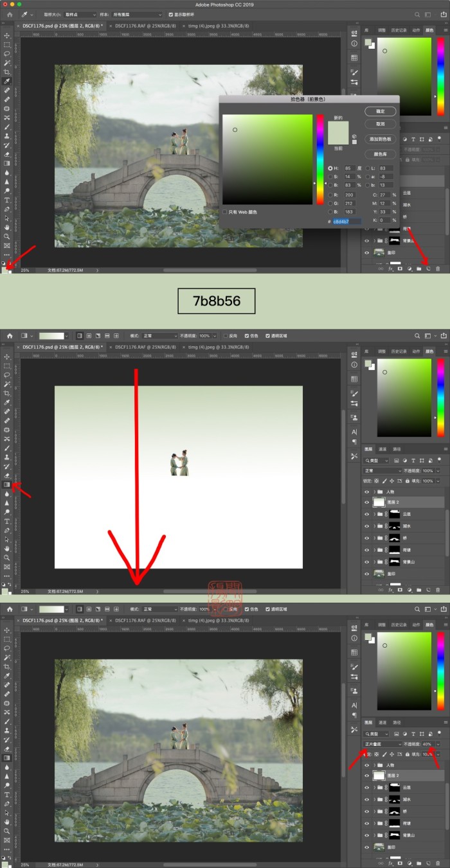Click the gradient preview swatch in the middle screenshot's options bar
This screenshot has height=868, width=450.
(x=53, y=336)
